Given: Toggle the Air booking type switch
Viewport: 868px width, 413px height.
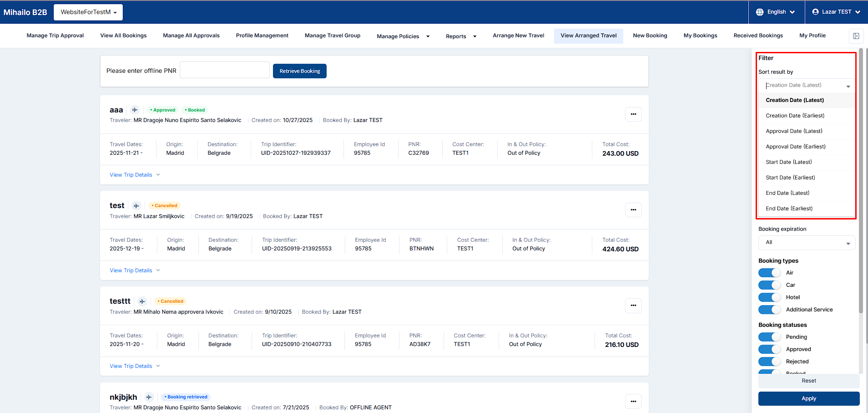Looking at the screenshot, I should pyautogui.click(x=770, y=273).
